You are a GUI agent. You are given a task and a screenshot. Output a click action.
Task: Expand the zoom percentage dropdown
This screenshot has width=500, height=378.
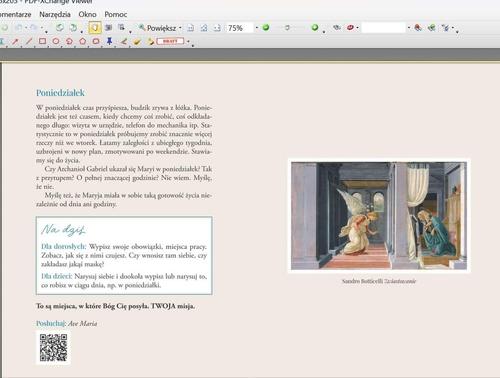(x=257, y=28)
